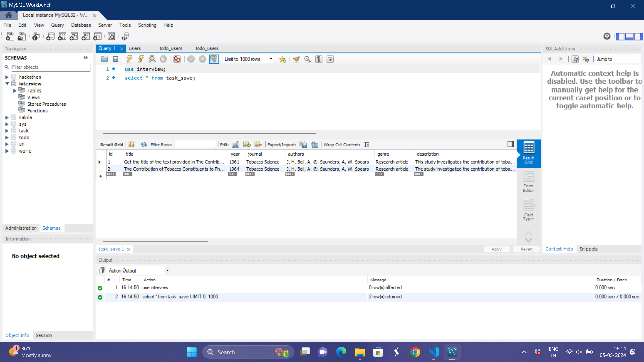
Task: Open the Database menu
Action: [81, 25]
